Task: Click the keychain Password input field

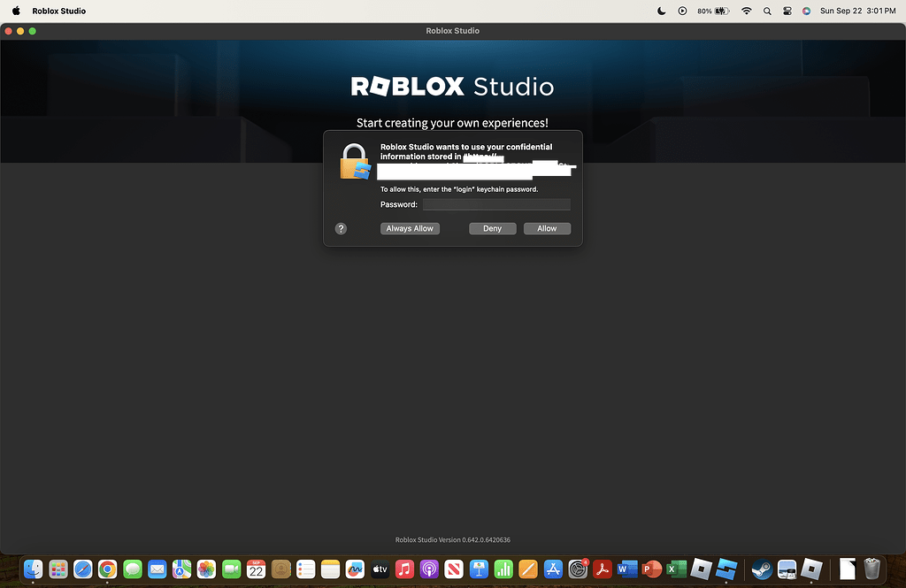Action: pos(495,203)
